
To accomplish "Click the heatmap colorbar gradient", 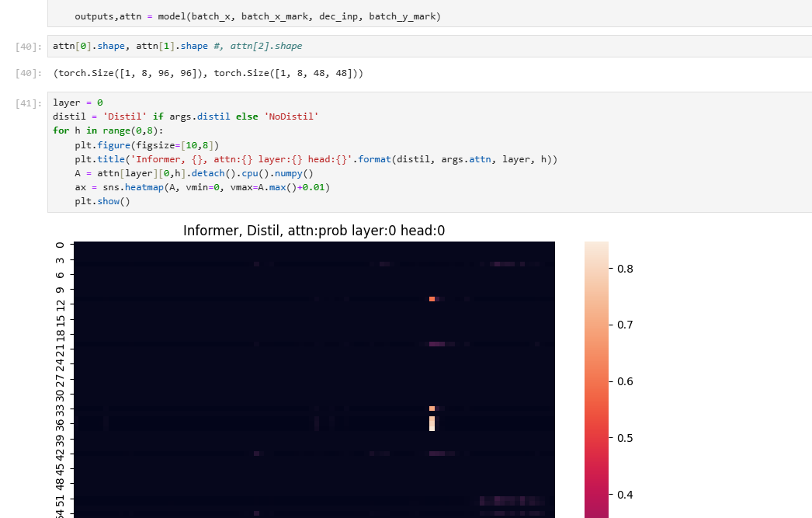I will coord(596,380).
